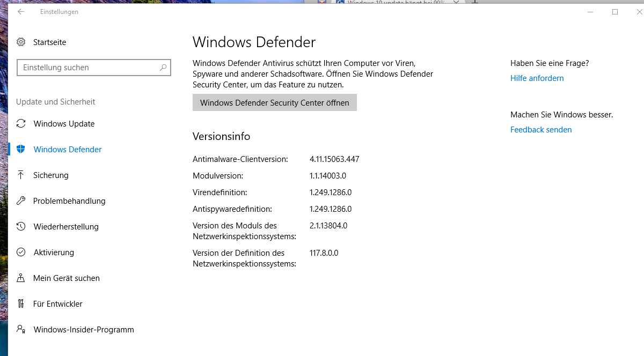Select the Antimalware-Clientversion value 4.11.15063.447

[334, 159]
